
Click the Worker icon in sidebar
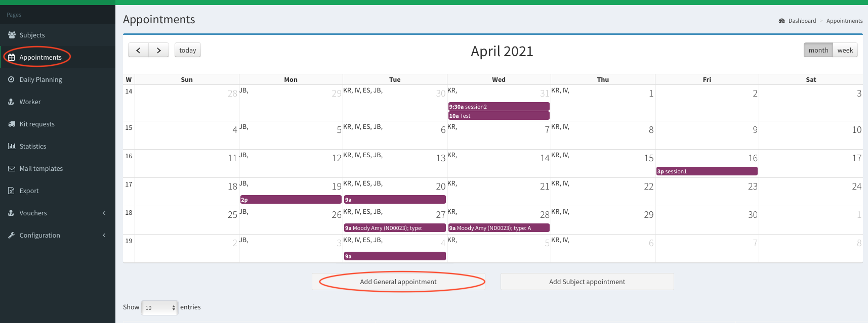(11, 102)
